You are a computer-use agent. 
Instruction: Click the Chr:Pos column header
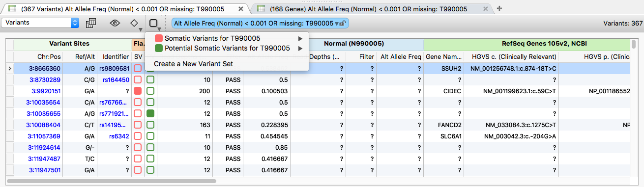[x=38, y=56]
